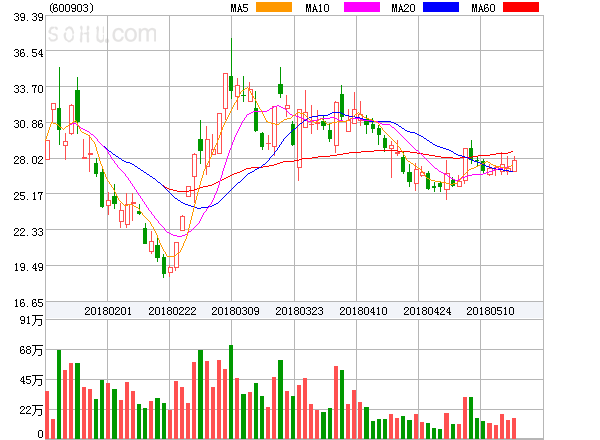This screenshot has height=440, width=600.
Task: Click the 68万 volume axis label
Action: 31,350
